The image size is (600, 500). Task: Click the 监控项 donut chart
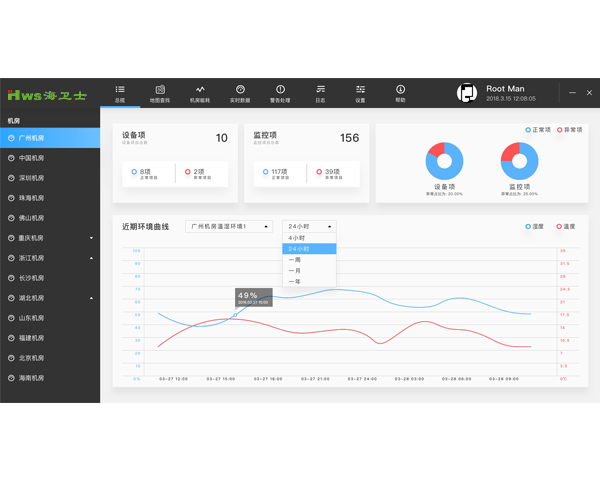coord(519,161)
